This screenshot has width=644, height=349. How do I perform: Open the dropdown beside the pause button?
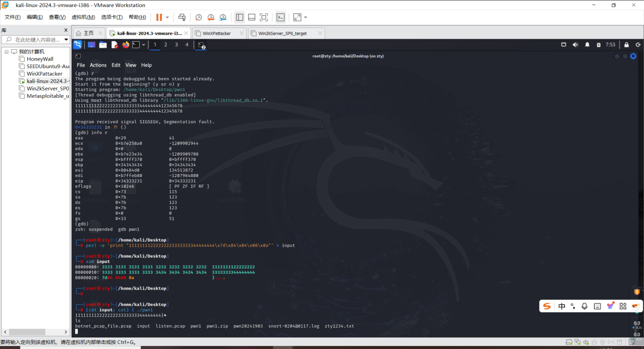coord(168,17)
